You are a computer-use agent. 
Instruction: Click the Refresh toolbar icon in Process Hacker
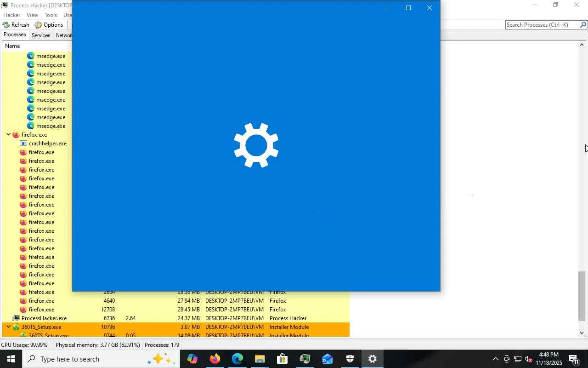(x=6, y=25)
